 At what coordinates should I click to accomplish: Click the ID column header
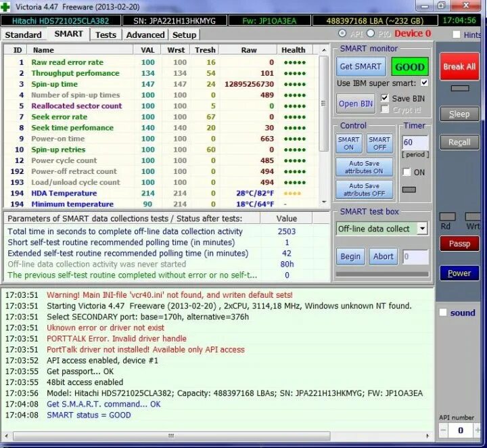point(16,50)
